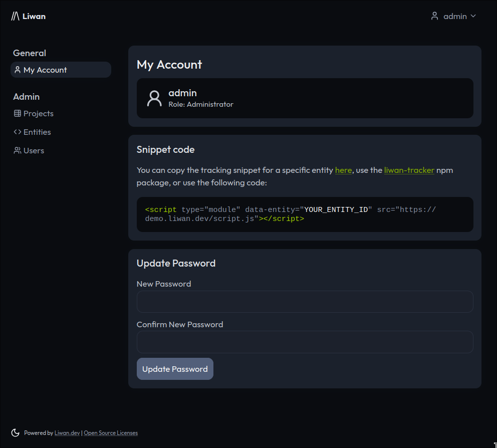Click the 'Snippet code' heading

tap(165, 150)
